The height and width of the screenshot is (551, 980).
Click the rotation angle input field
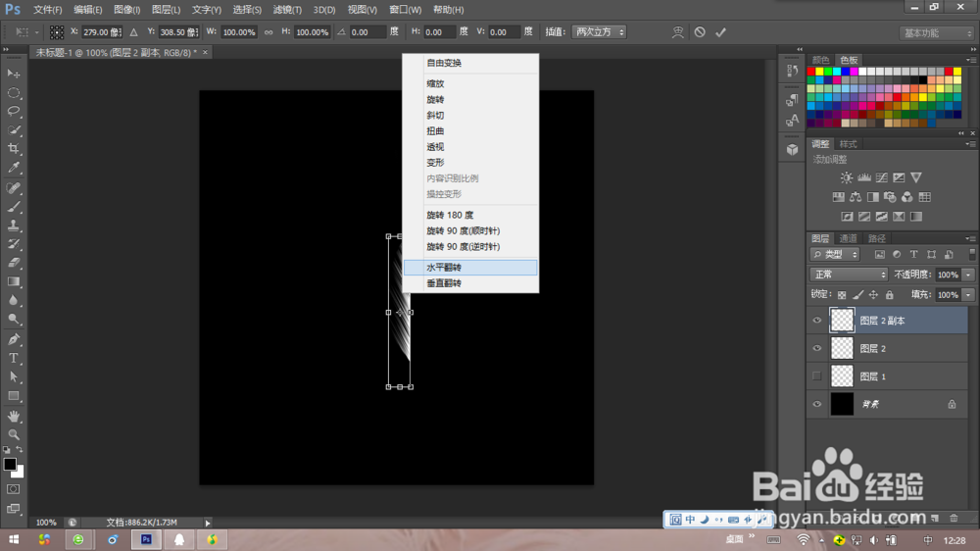[367, 32]
